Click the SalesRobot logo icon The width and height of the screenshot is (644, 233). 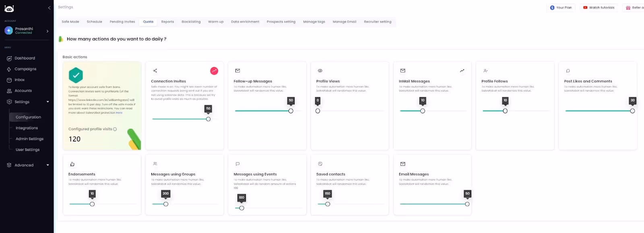tap(9, 8)
